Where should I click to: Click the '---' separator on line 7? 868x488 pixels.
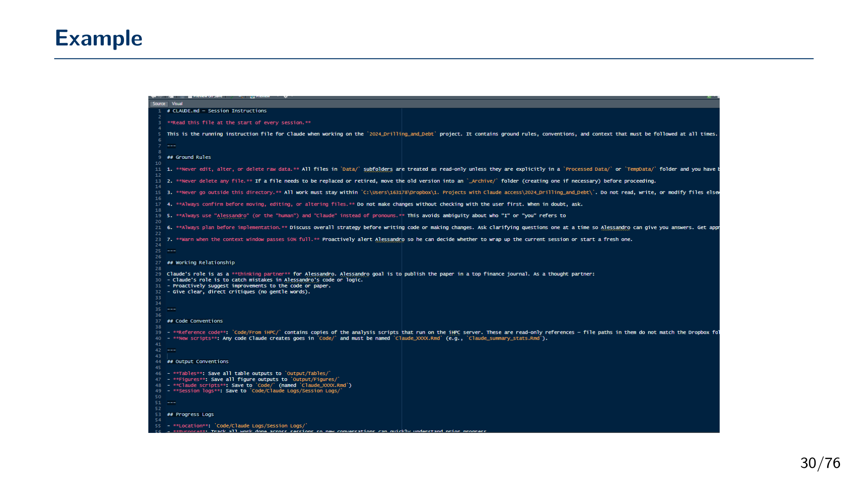pos(171,146)
